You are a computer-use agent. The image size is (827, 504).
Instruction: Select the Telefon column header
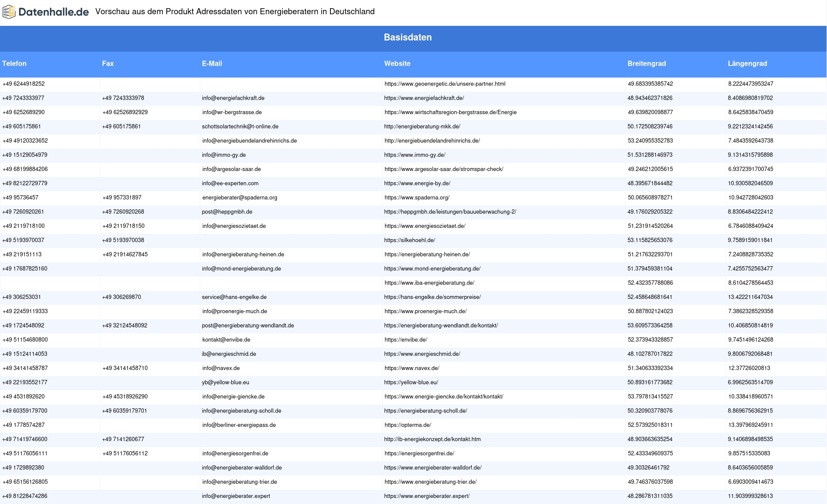(14, 64)
